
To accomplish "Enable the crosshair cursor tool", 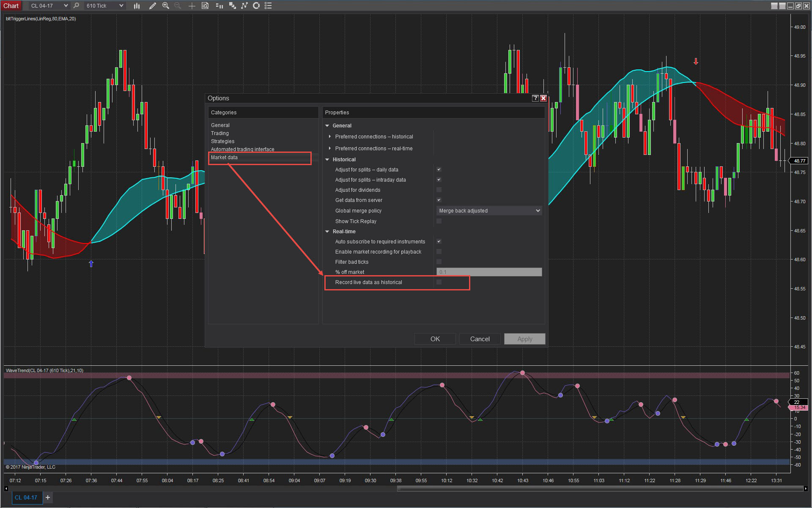I will coord(192,6).
